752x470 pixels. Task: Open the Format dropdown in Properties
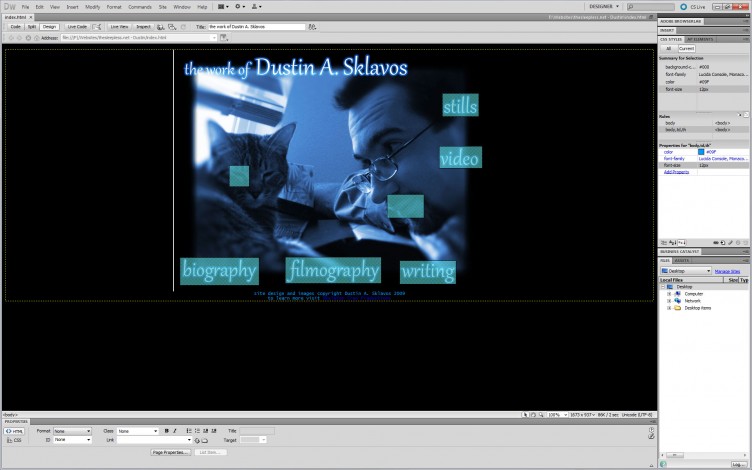click(x=72, y=431)
